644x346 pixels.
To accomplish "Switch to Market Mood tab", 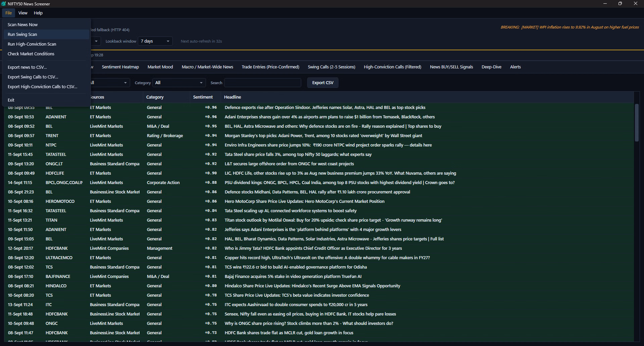I will pos(160,67).
